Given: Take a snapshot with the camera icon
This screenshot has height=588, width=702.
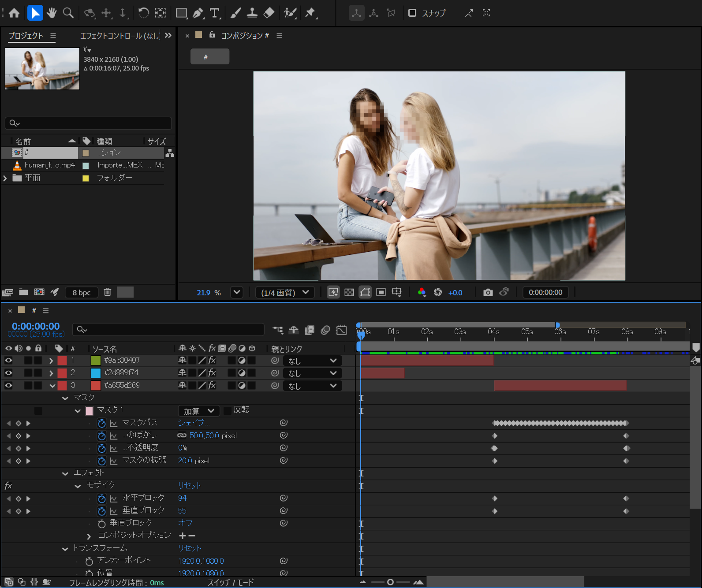Looking at the screenshot, I should 488,293.
